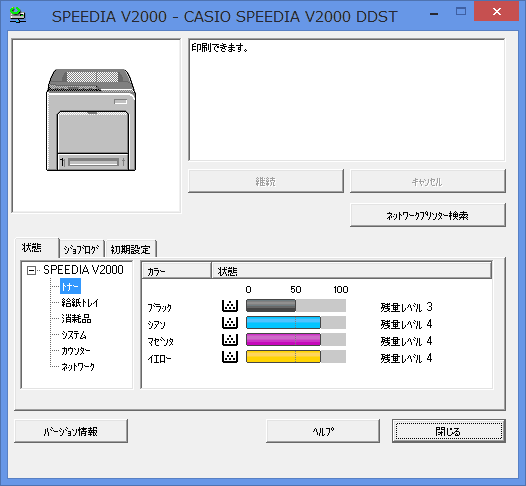Image resolution: width=526 pixels, height=486 pixels.
Task: Click the printer app icon in title bar
Action: [17, 15]
